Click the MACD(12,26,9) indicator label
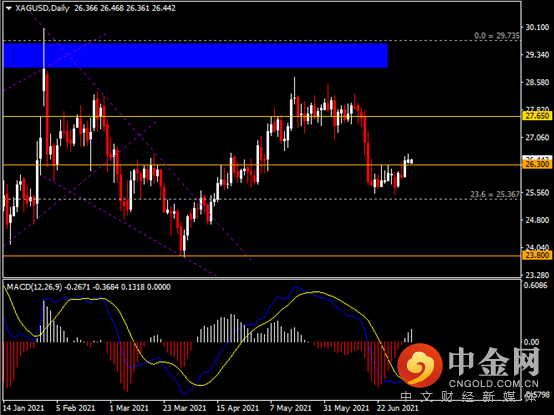The height and width of the screenshot is (415, 554). pos(34,287)
